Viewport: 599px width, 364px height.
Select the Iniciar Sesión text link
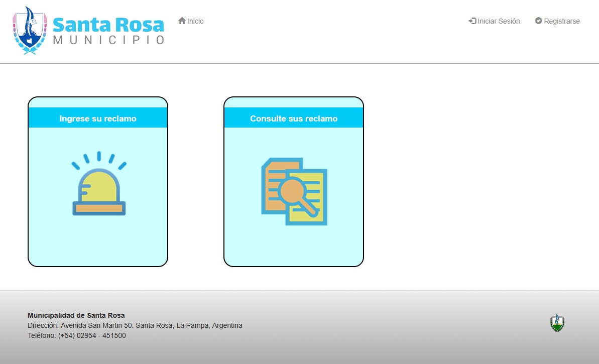click(x=499, y=21)
